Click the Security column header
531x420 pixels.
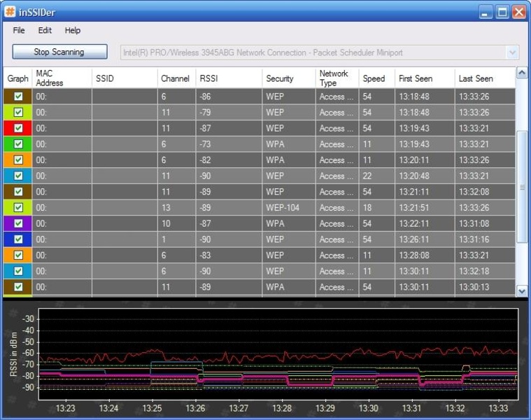click(280, 78)
